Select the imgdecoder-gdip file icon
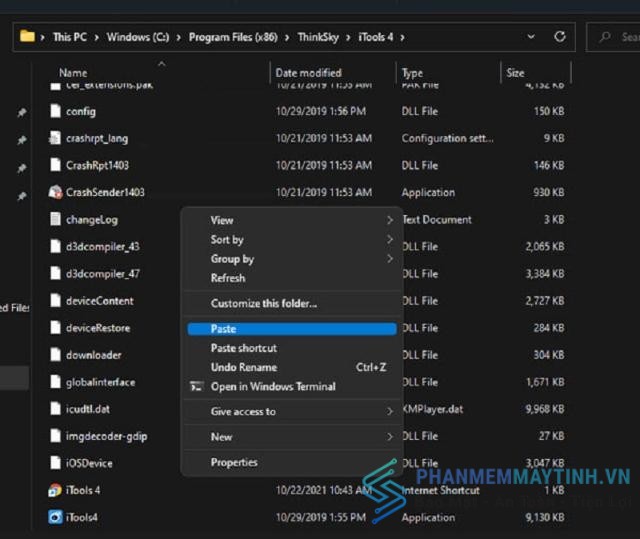640x539 pixels. point(55,436)
